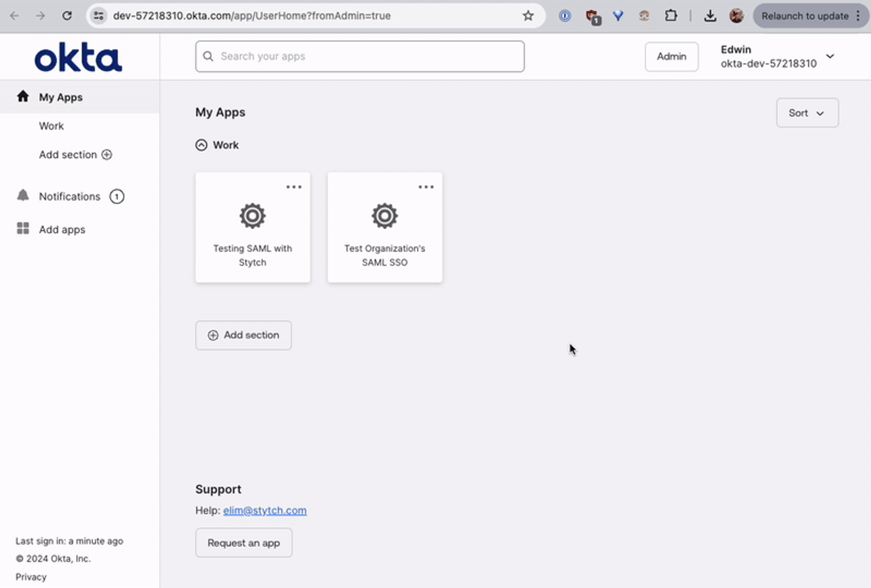Click the three-dot menu on SAML SSO app
Image resolution: width=871 pixels, height=588 pixels.
pyautogui.click(x=426, y=187)
